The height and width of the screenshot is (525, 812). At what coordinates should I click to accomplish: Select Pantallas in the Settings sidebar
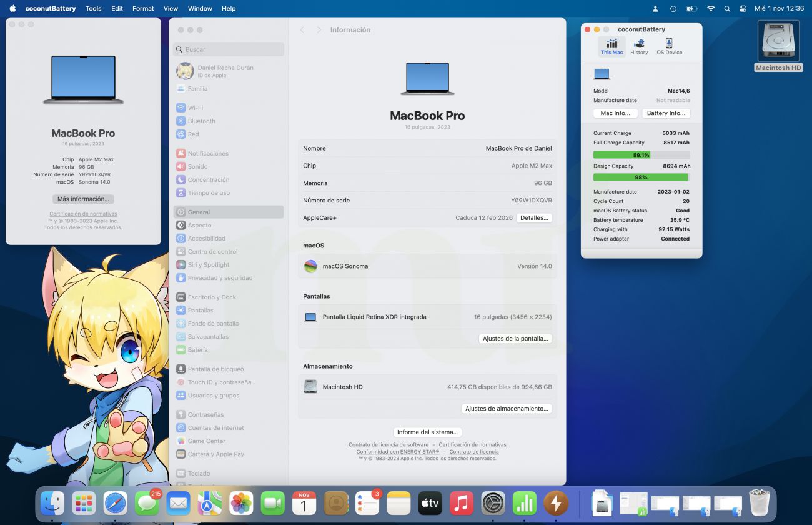pyautogui.click(x=229, y=310)
